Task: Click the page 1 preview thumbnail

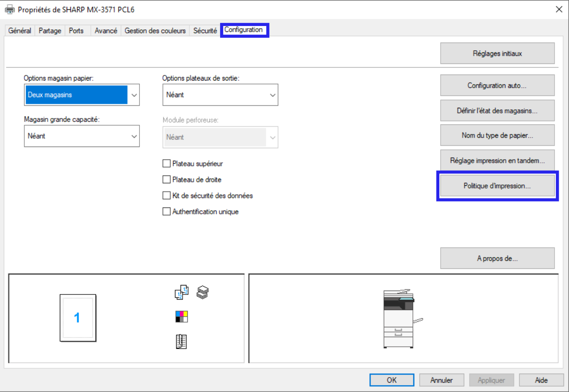Action: click(78, 318)
